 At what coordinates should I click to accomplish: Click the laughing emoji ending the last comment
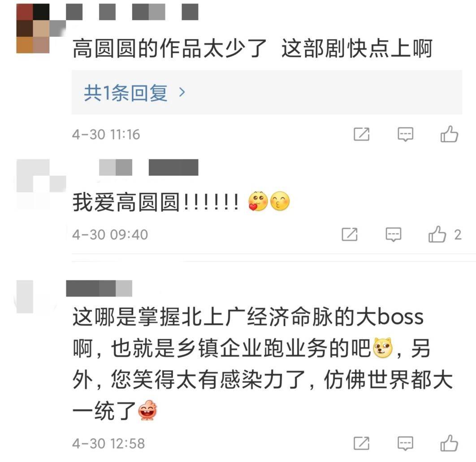click(x=147, y=410)
